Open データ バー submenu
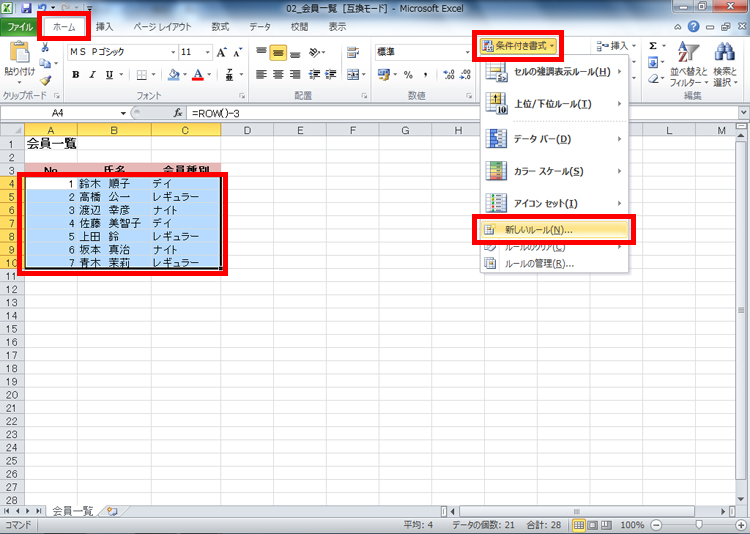Screen dimensions: 750x534 (x=554, y=139)
